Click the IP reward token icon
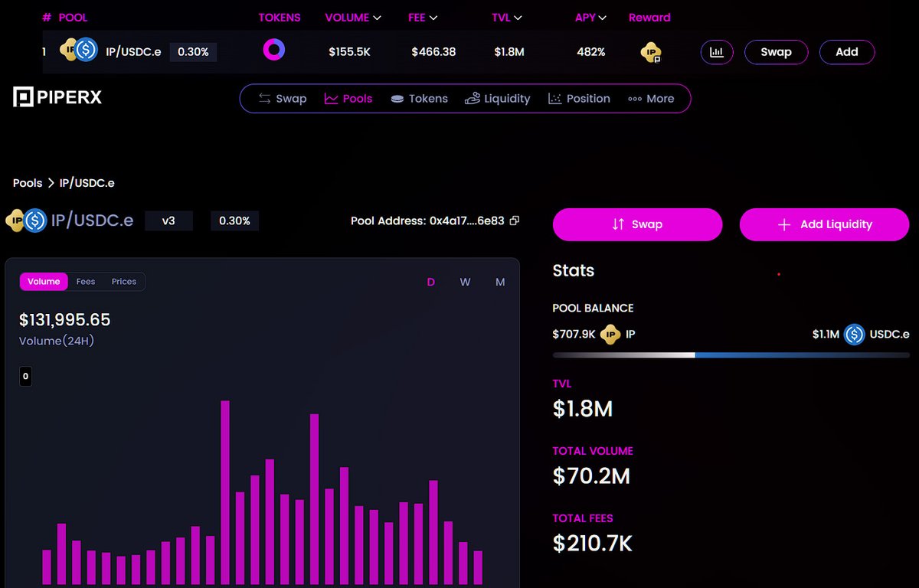919x588 pixels. pos(651,52)
